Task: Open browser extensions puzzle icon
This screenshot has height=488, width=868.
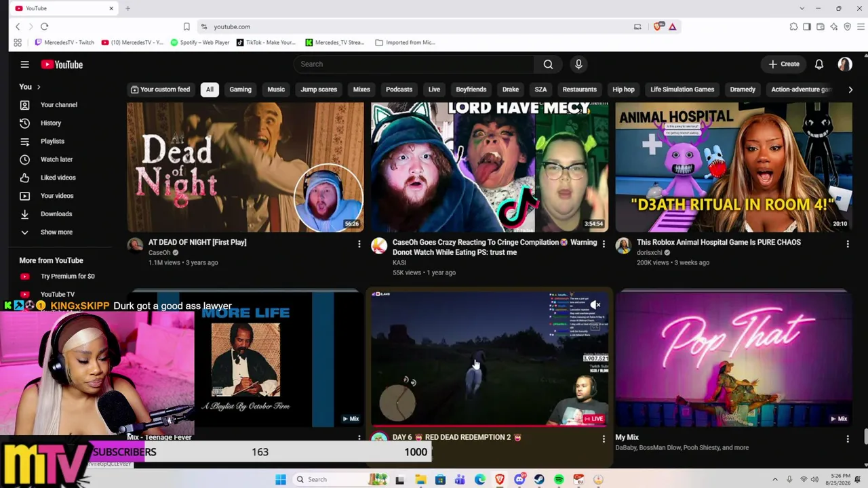Action: coord(793,26)
